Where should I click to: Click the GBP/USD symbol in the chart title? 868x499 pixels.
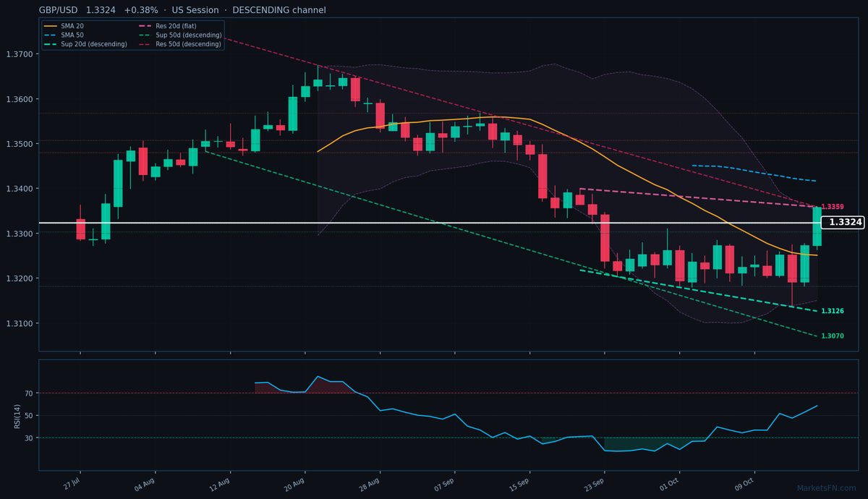click(x=59, y=10)
